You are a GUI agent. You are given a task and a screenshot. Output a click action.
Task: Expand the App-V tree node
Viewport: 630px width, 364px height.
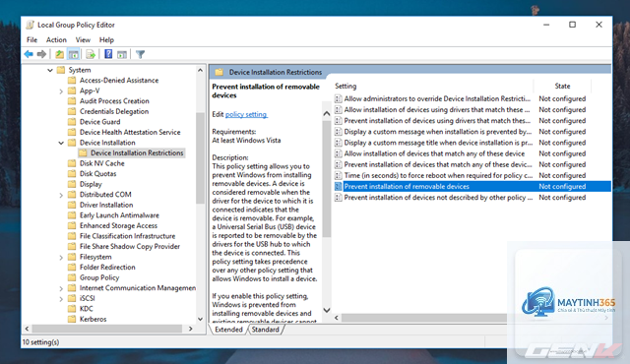61,91
